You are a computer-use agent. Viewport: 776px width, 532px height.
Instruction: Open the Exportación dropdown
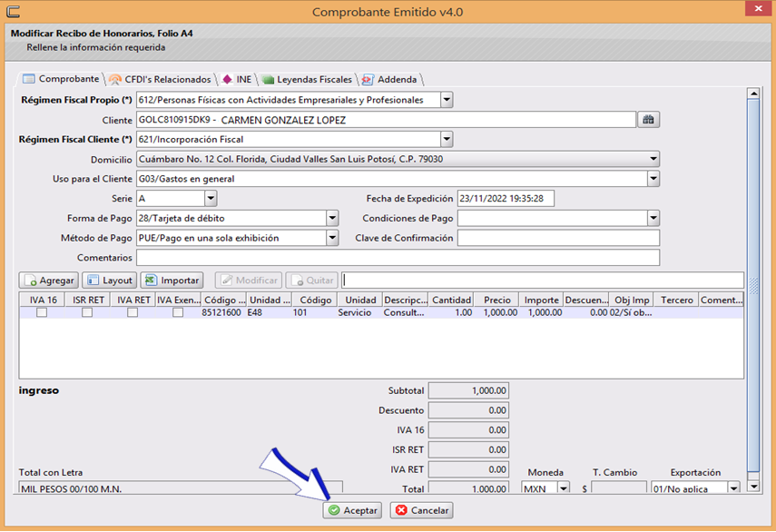tap(733, 488)
